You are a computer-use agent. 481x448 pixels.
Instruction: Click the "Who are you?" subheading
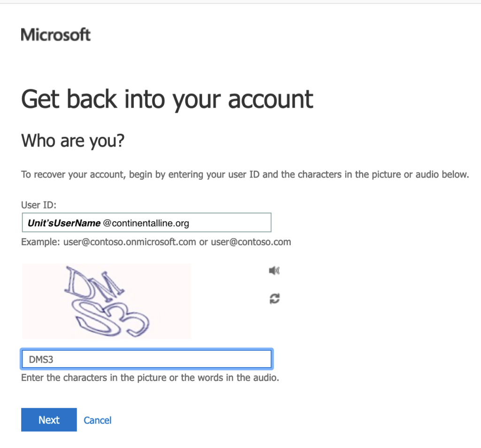pyautogui.click(x=73, y=140)
